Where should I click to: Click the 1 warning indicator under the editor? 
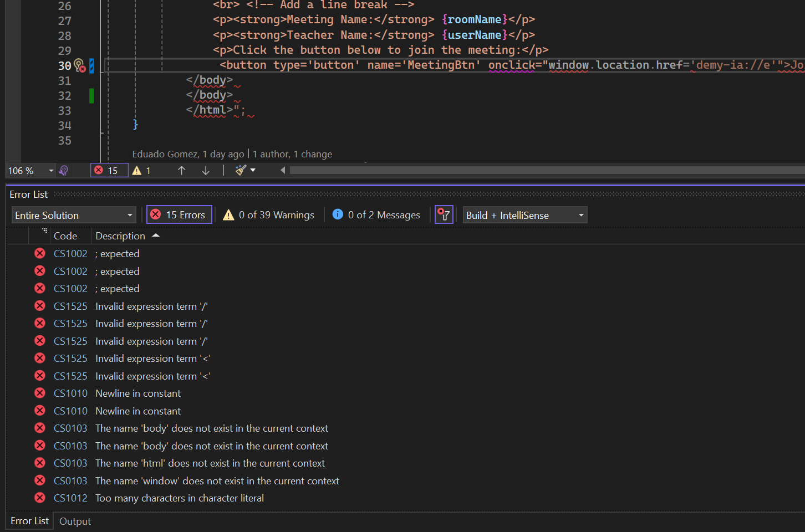[141, 171]
